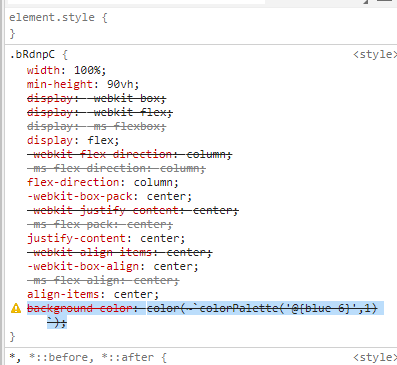Click struck-out -webkit-align-items declaration
This screenshot has width=397, height=365.
point(119,252)
